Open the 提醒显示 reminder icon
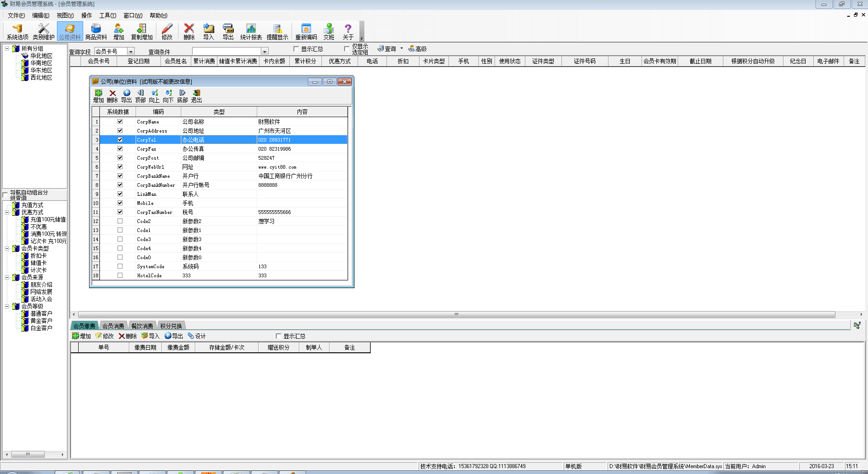The width and height of the screenshot is (868, 474). click(277, 32)
